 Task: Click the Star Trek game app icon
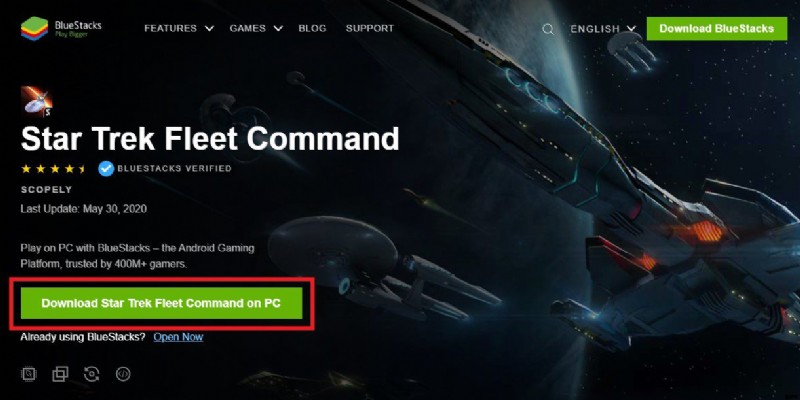(36, 102)
